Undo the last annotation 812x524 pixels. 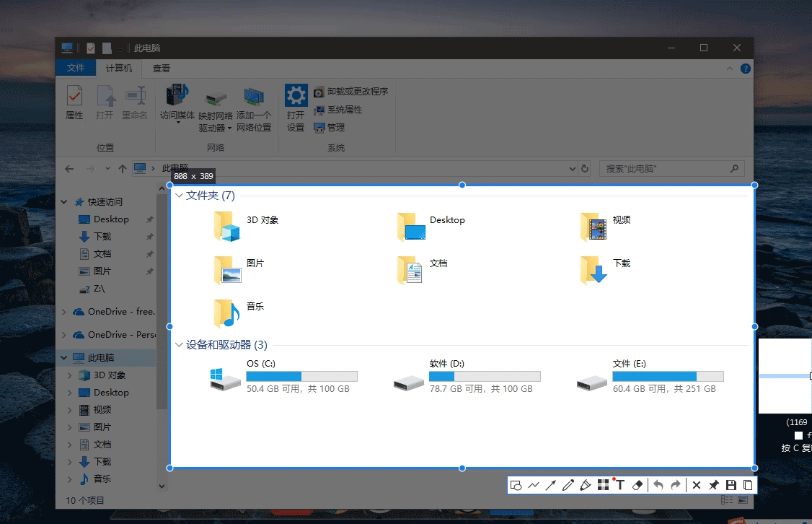(x=659, y=485)
